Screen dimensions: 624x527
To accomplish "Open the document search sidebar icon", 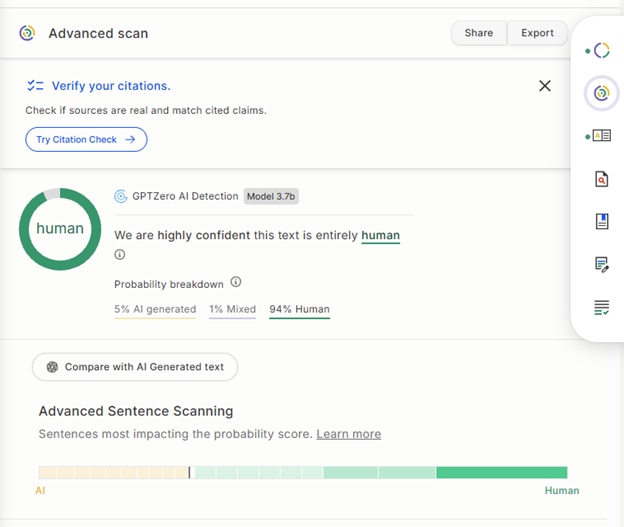I will tap(601, 179).
